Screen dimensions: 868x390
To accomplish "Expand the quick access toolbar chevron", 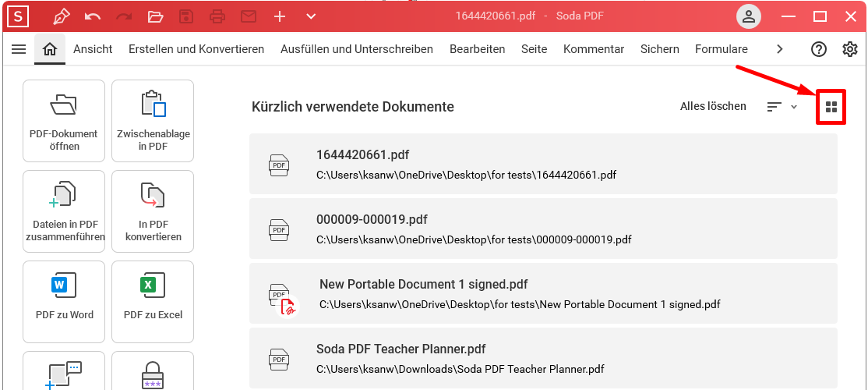I will click(x=311, y=16).
